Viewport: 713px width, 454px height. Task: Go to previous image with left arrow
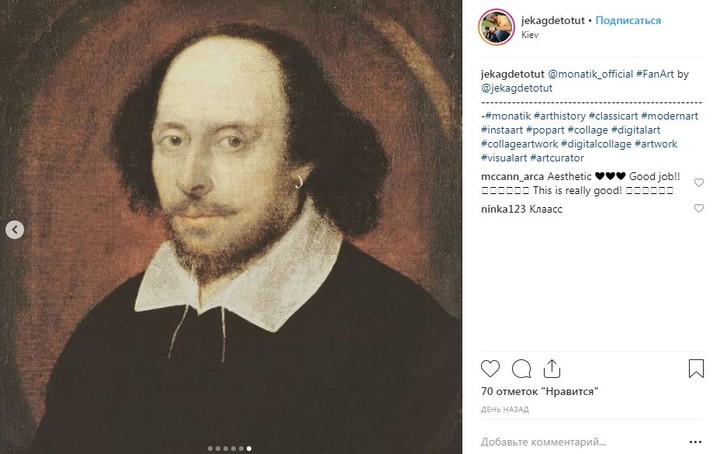coord(14,230)
